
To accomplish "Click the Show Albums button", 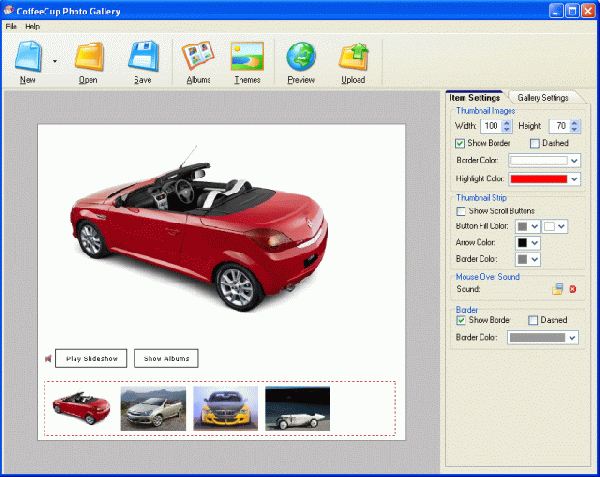I will tap(166, 358).
